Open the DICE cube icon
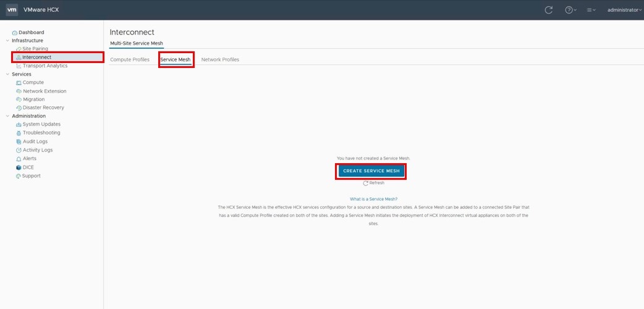 tap(19, 167)
